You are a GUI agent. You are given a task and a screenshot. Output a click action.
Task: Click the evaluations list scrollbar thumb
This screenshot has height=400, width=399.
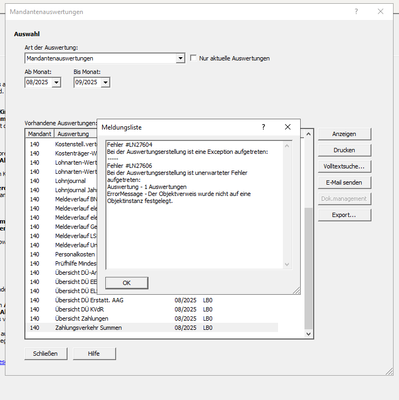coord(308,268)
